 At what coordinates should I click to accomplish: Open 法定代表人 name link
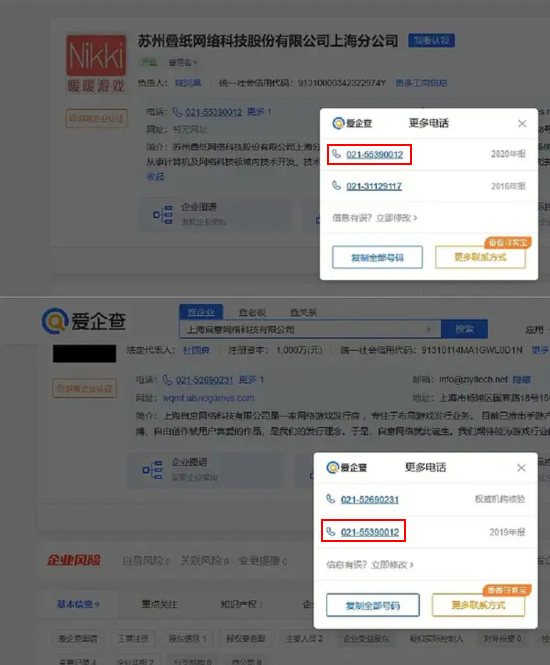[x=196, y=350]
